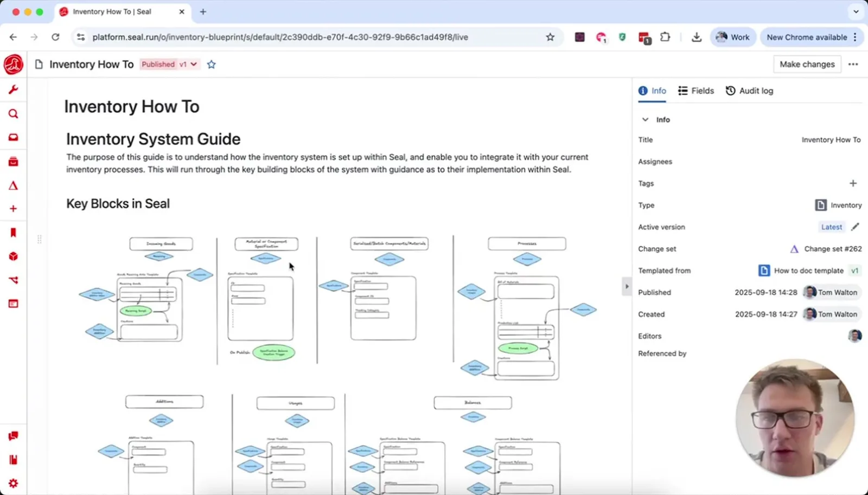
Task: Bookmark this page with the Chrome star
Action: [x=550, y=37]
